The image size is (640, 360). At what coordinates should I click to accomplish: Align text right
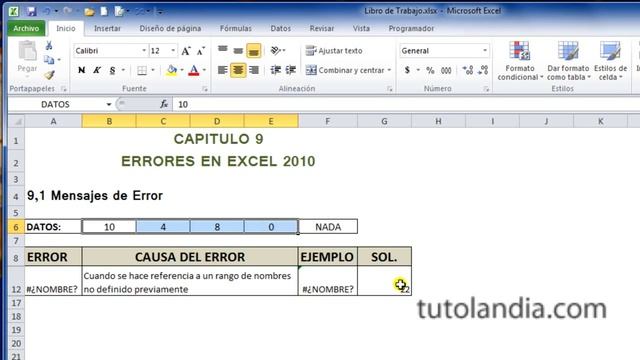(x=254, y=70)
